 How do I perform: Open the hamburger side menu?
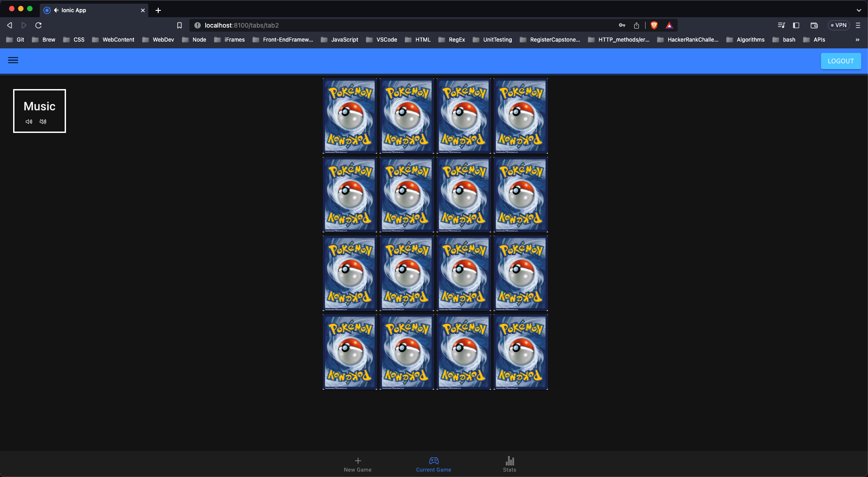(13, 60)
